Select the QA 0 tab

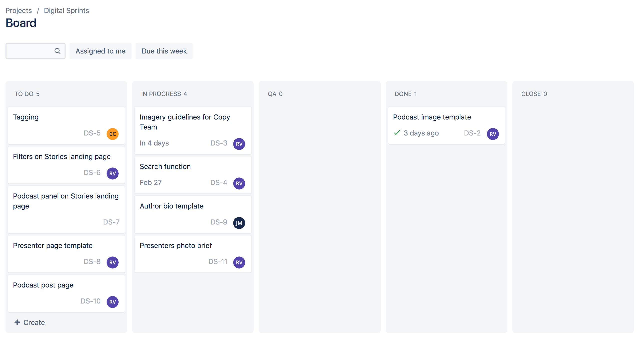click(275, 93)
